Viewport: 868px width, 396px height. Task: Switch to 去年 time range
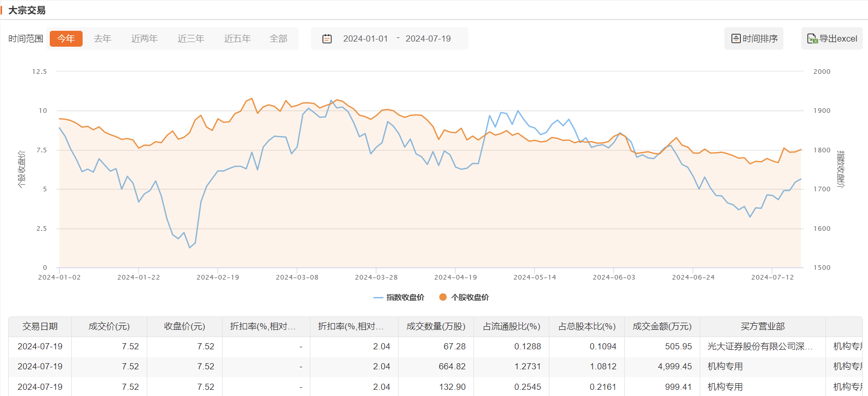point(103,39)
